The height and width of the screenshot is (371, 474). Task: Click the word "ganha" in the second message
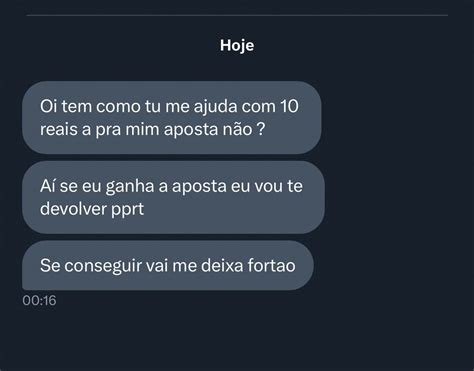[130, 187]
